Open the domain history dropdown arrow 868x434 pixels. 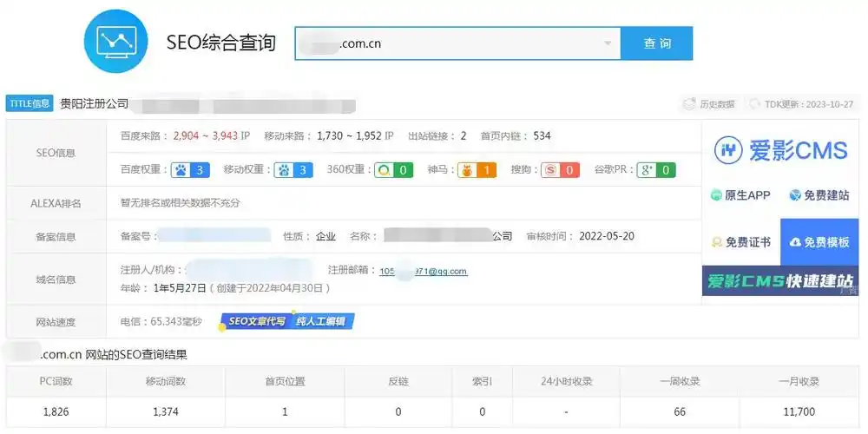(x=608, y=43)
